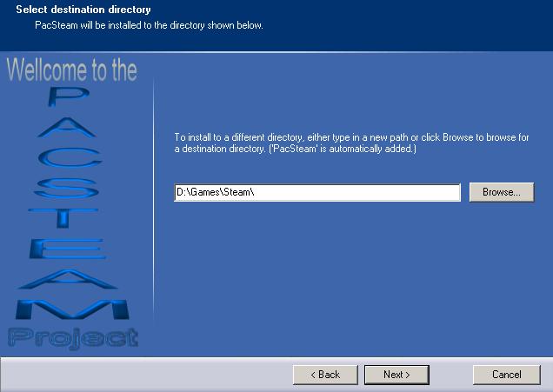The width and height of the screenshot is (553, 392).
Task: Click the install instructions paragraph
Action: coord(351,143)
